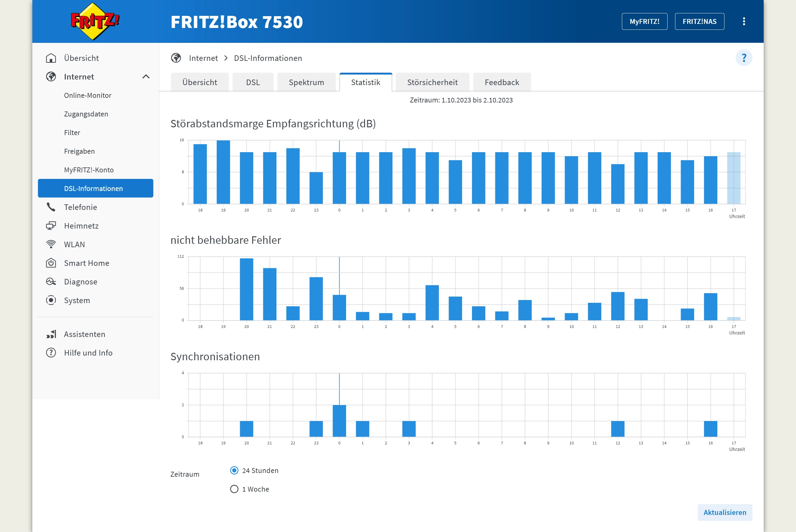Click the Telefonie phone icon
796x532 pixels.
pos(51,207)
